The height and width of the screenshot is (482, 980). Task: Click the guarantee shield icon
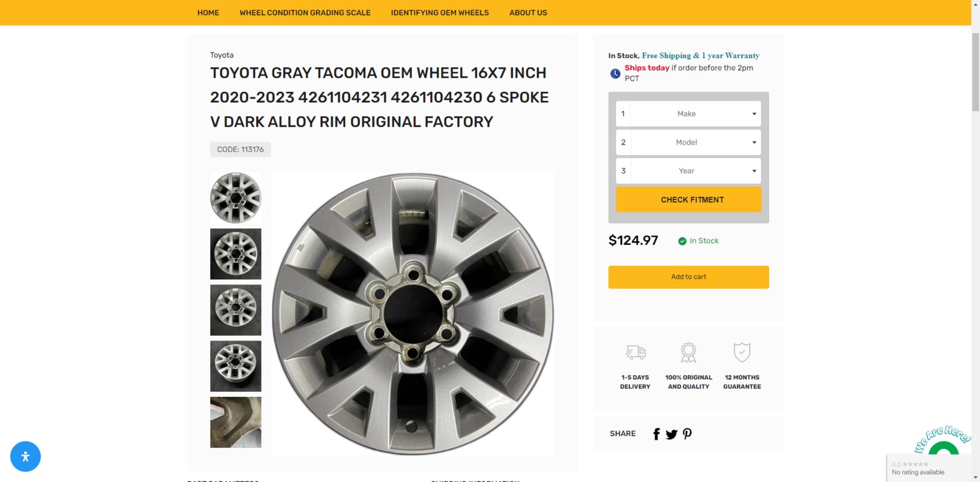click(742, 352)
